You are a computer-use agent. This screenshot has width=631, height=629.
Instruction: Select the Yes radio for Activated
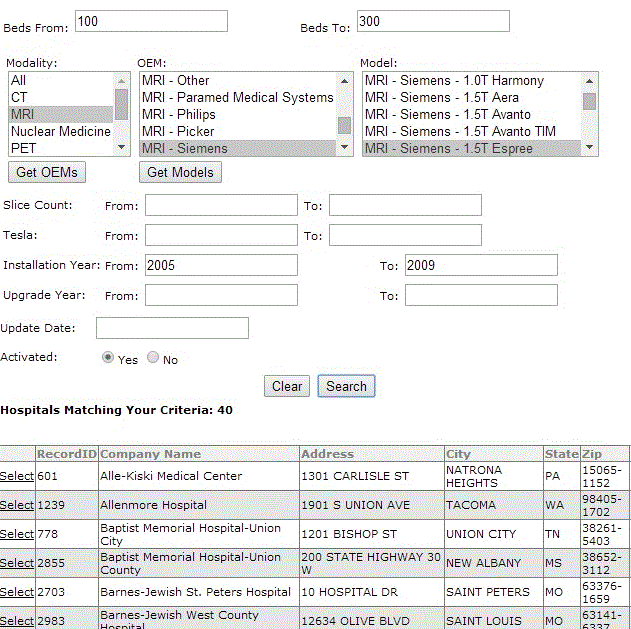click(x=108, y=357)
